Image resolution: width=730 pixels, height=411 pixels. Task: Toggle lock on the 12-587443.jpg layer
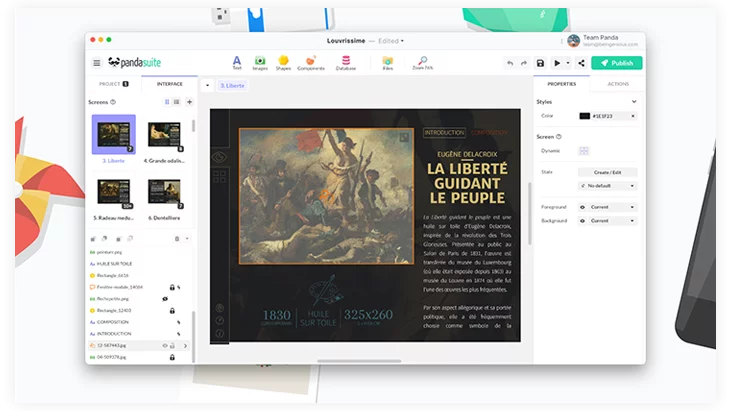[x=172, y=345]
